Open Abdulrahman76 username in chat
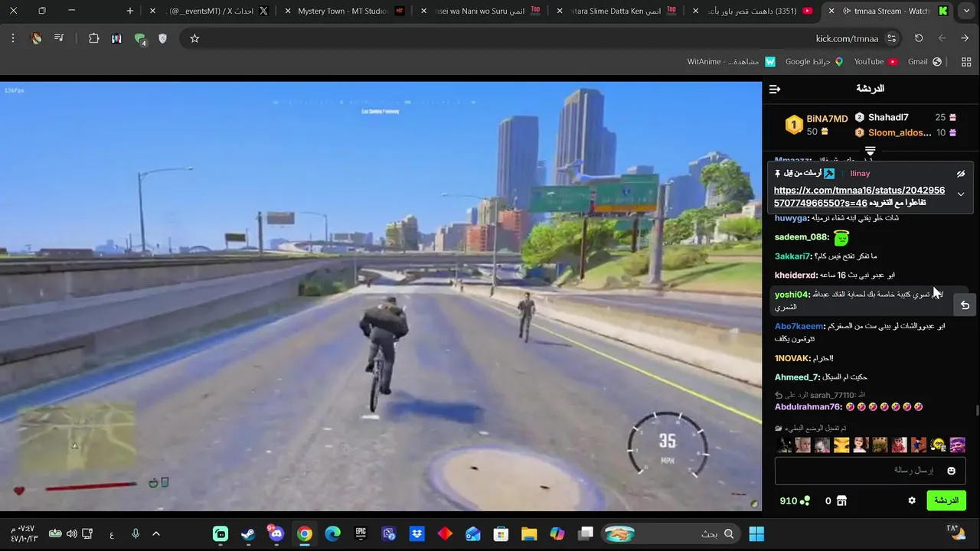Viewport: 980px width, 551px height. [x=808, y=407]
